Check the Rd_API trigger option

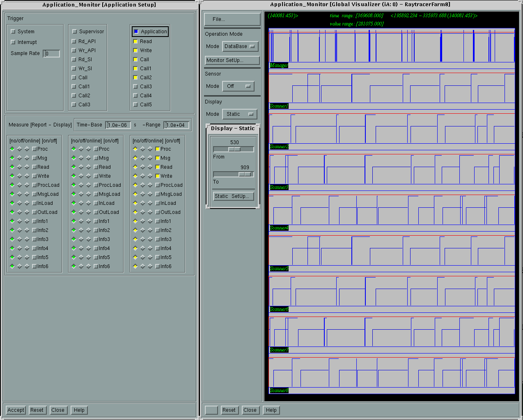pos(74,41)
